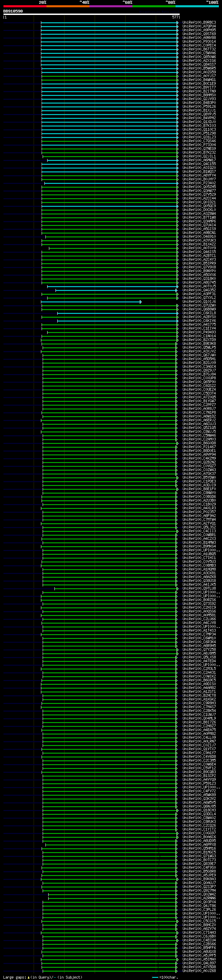Click the purple ~60% identity legend bar
The width and height of the screenshot is (222, 980).
pos(111,6)
